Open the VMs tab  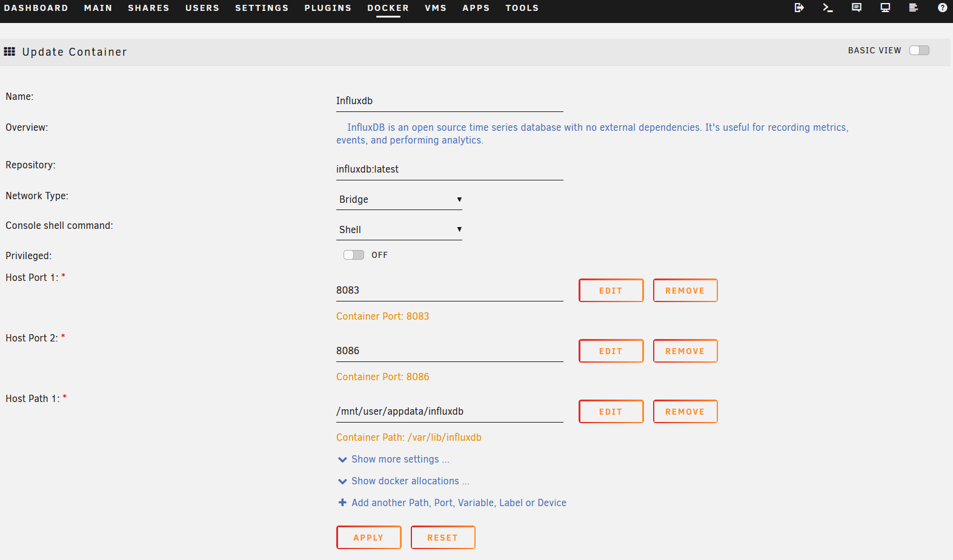point(436,8)
